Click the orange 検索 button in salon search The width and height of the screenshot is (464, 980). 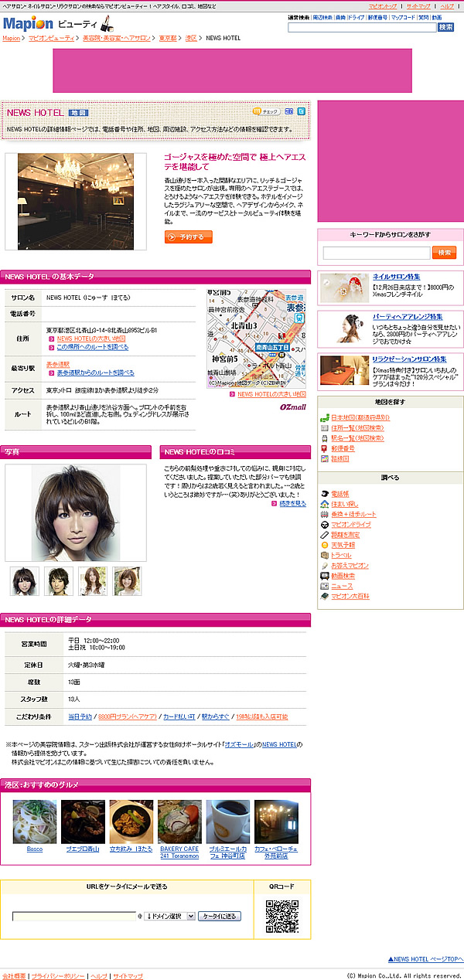(x=444, y=253)
